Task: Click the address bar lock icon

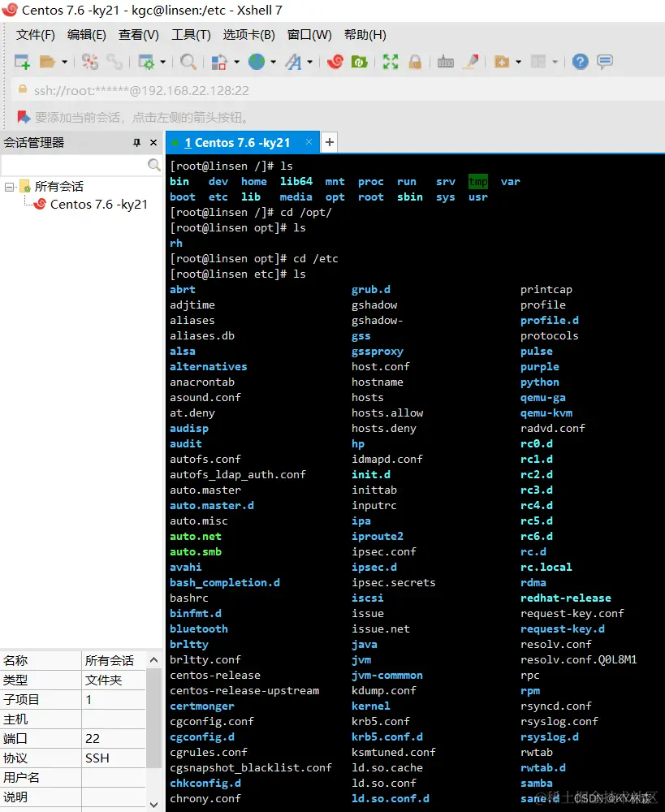Action: point(22,89)
